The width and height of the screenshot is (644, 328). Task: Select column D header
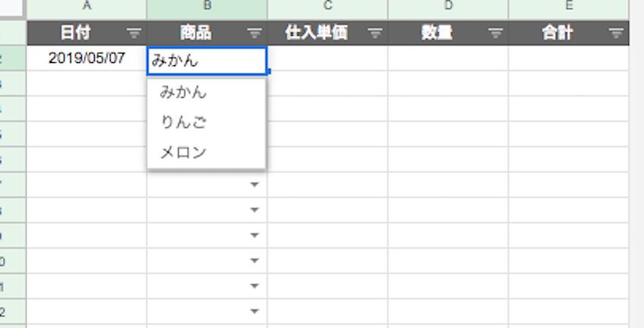[x=448, y=7]
